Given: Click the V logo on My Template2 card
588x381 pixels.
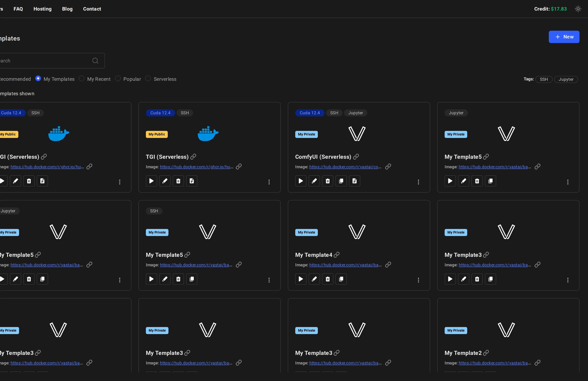Looking at the screenshot, I should pyautogui.click(x=506, y=330).
